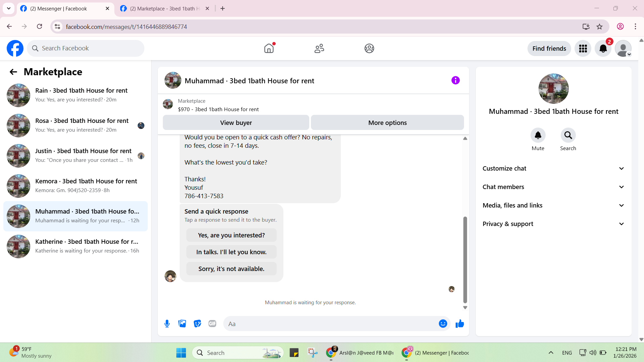Open the $970 Marketplace listing link
This screenshot has width=644, height=362.
point(218,109)
